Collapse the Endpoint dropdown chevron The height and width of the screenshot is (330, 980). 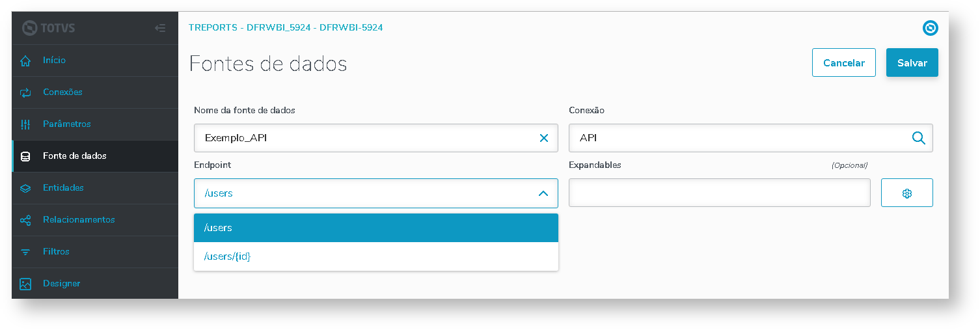tap(543, 193)
